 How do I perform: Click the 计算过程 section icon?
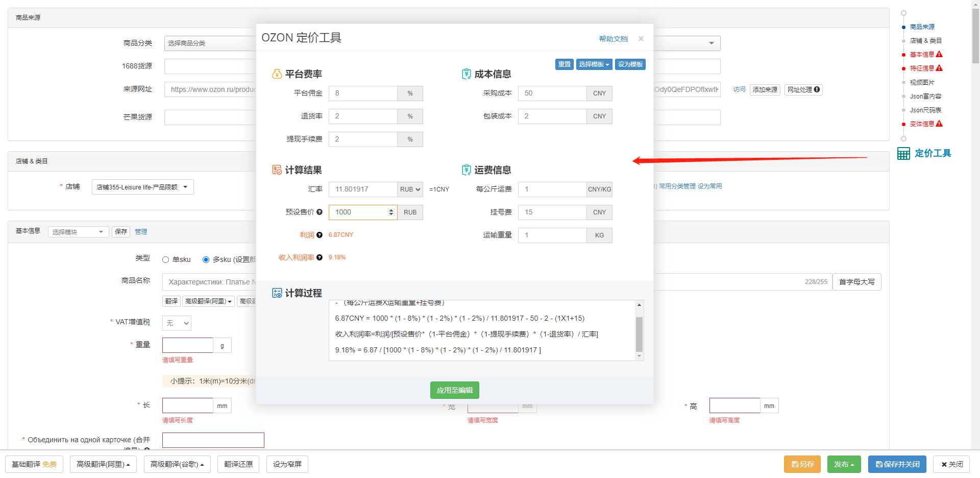[x=277, y=293]
